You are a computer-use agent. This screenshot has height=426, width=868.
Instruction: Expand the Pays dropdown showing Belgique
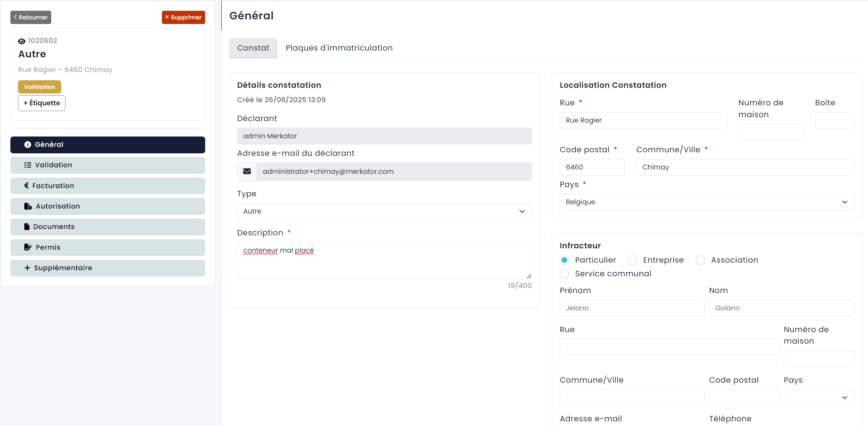coord(707,202)
